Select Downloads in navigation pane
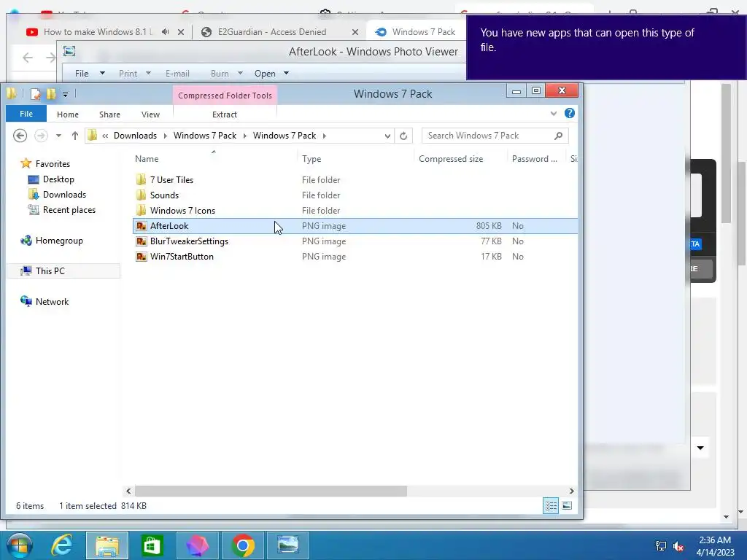The width and height of the screenshot is (747, 560). 64,195
